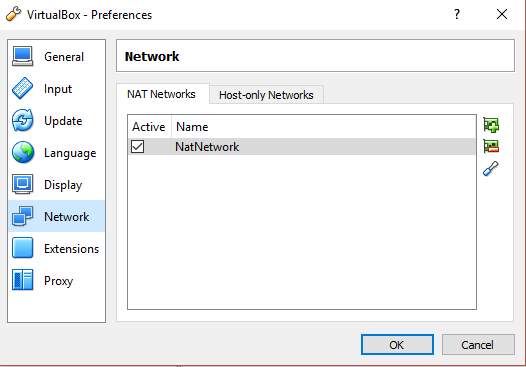Image resolution: width=526 pixels, height=367 pixels.
Task: Open General preferences monitor icon
Action: click(22, 56)
